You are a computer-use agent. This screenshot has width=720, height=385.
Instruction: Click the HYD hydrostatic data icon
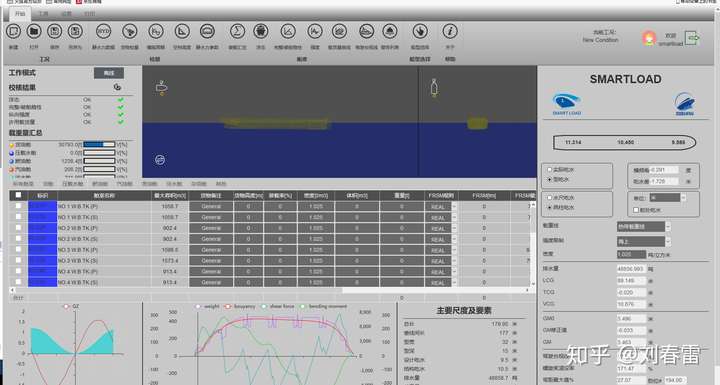click(104, 32)
